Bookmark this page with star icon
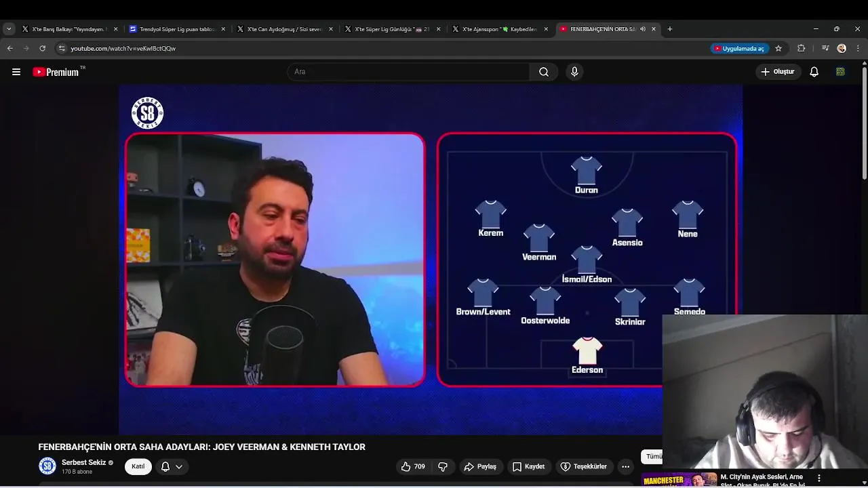This screenshot has height=488, width=868. tap(778, 48)
